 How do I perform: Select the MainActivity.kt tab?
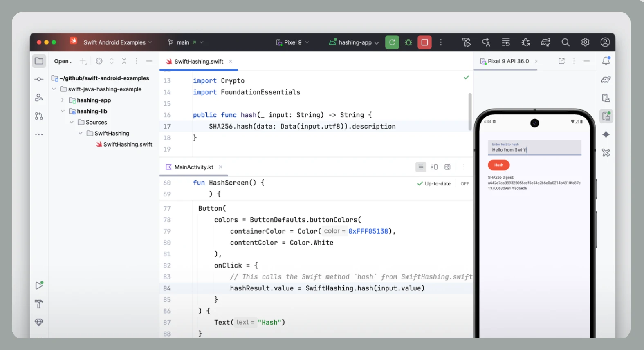(x=193, y=167)
